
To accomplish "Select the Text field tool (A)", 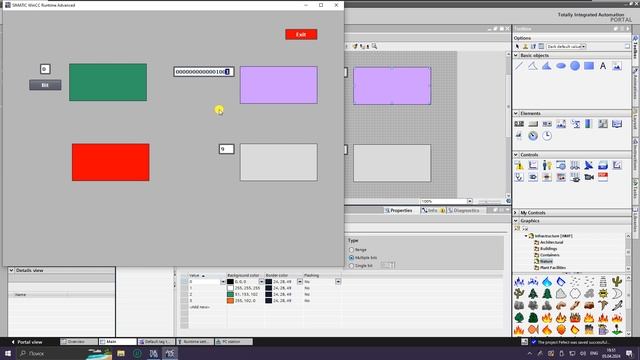I will click(603, 66).
